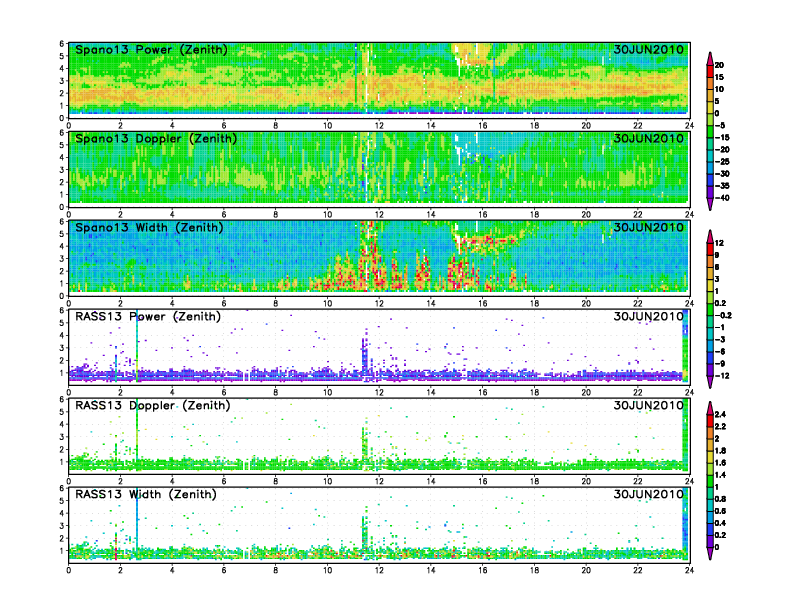The width and height of the screenshot is (792, 612).
Task: Click the '2.2' colorbar label
Action: point(720,427)
